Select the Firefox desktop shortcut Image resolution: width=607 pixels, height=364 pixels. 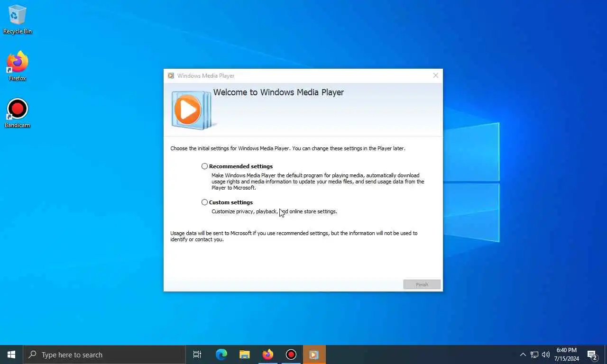18,66
